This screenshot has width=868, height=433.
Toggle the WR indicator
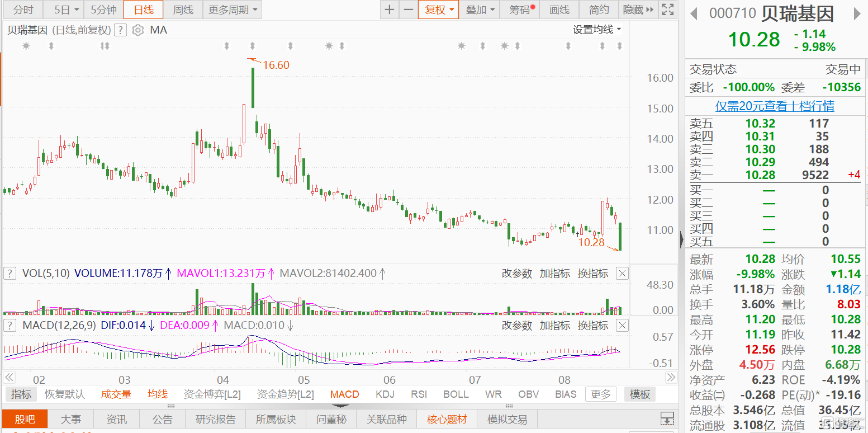click(493, 394)
